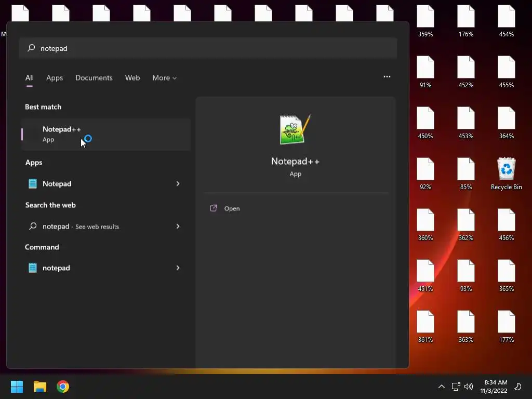Open the three-dot options menu

(387, 77)
